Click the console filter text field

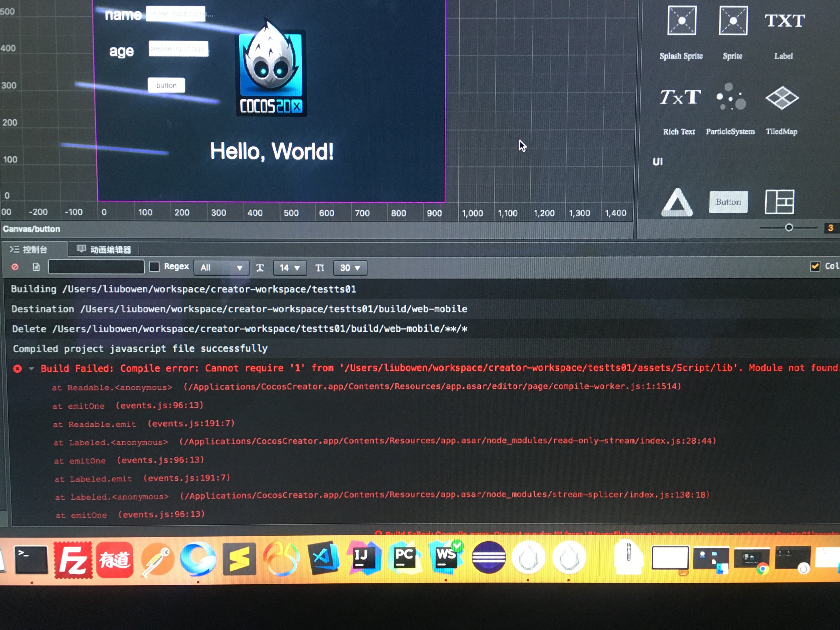96,267
